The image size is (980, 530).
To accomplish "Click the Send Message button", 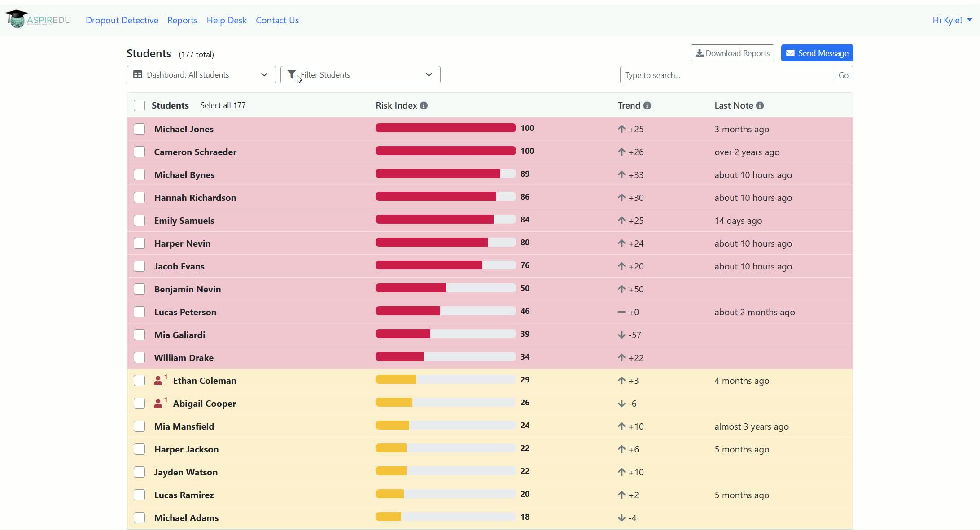I will (x=817, y=53).
